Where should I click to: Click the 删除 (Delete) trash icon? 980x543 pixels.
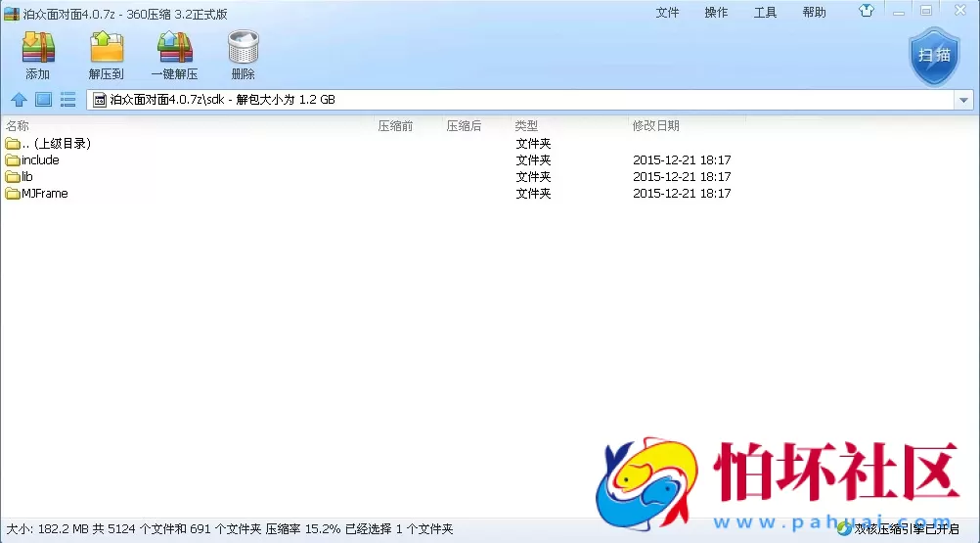tap(244, 48)
